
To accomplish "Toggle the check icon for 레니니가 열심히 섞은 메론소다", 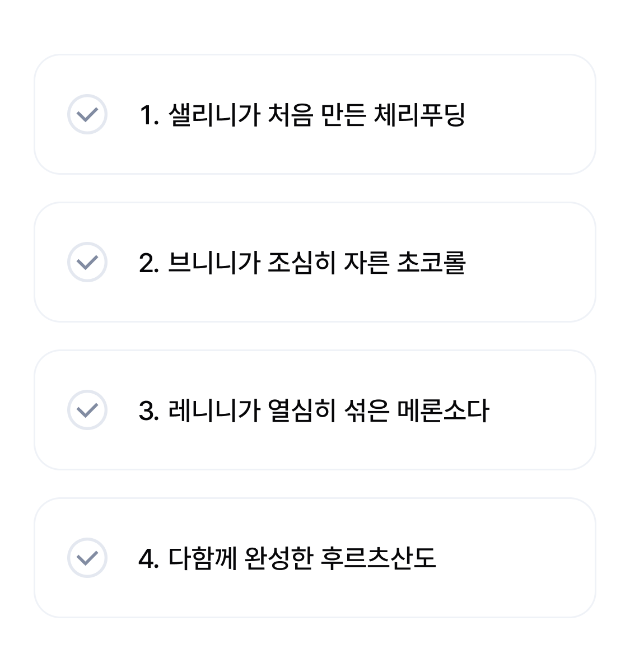I will point(87,410).
